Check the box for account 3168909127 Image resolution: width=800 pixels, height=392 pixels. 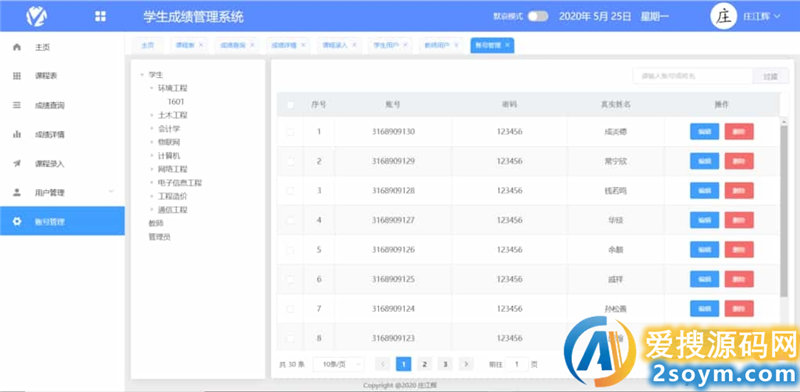pyautogui.click(x=291, y=220)
